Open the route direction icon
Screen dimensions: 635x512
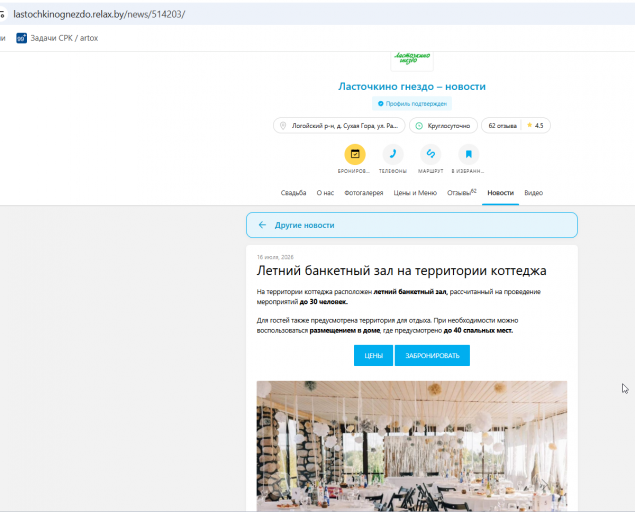point(430,154)
